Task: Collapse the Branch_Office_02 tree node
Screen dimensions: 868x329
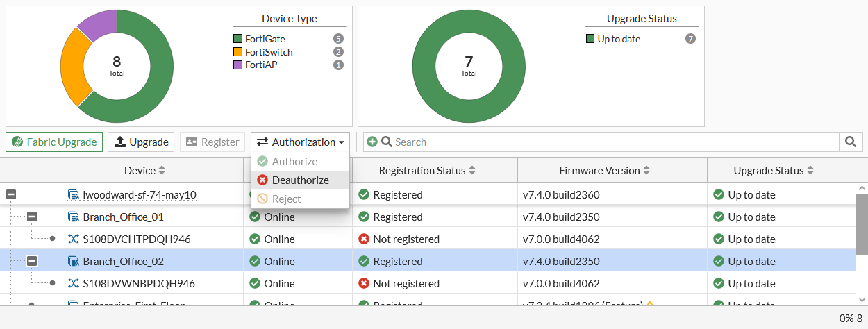Action: 32,261
